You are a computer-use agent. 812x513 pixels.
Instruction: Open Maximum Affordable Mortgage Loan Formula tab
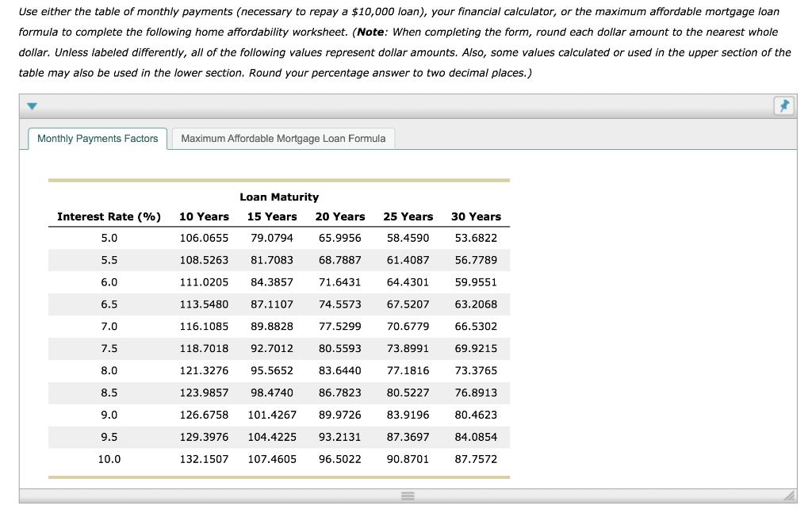coord(283,139)
